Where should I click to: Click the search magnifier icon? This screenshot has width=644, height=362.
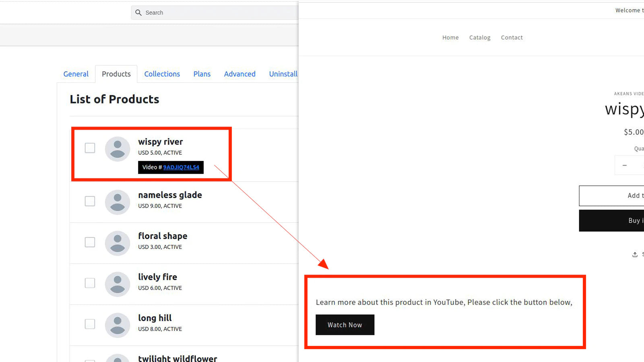(138, 12)
